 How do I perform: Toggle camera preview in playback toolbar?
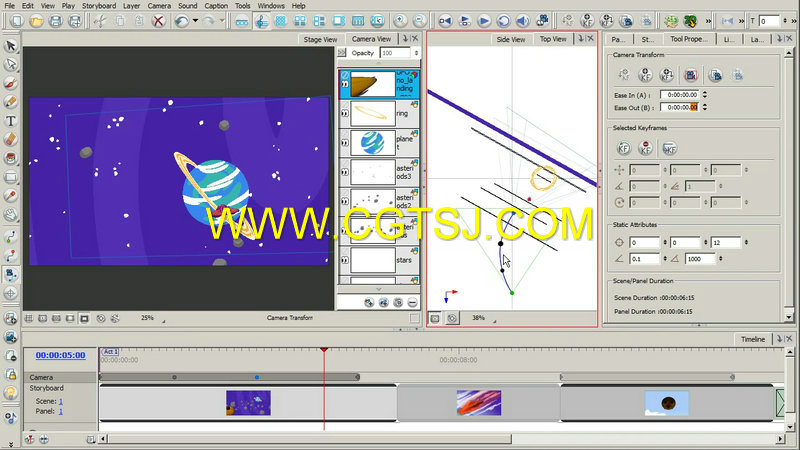pyautogui.click(x=542, y=21)
